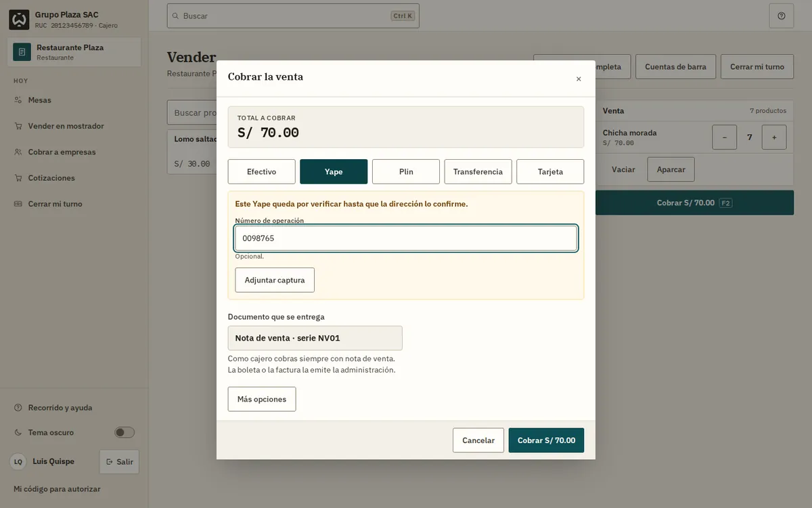The height and width of the screenshot is (508, 812).
Task: Open Mesas in the sidebar
Action: 74,100
